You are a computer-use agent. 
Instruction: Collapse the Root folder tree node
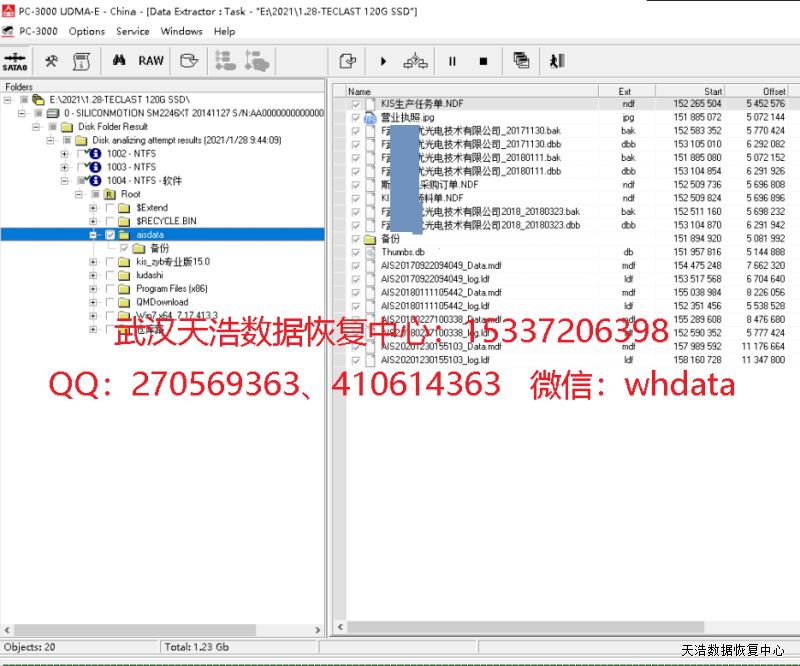coord(79,194)
